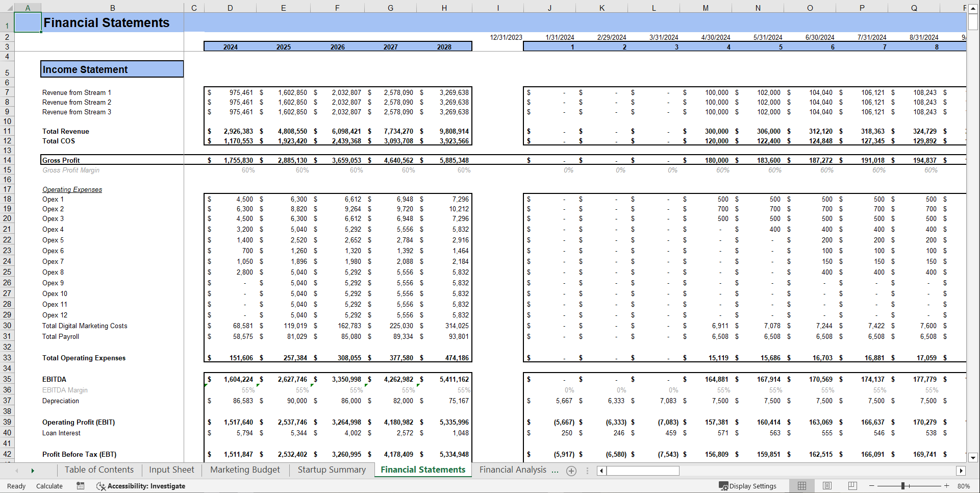The height and width of the screenshot is (493, 980).
Task: Select the Startup Summary tab
Action: pos(331,470)
